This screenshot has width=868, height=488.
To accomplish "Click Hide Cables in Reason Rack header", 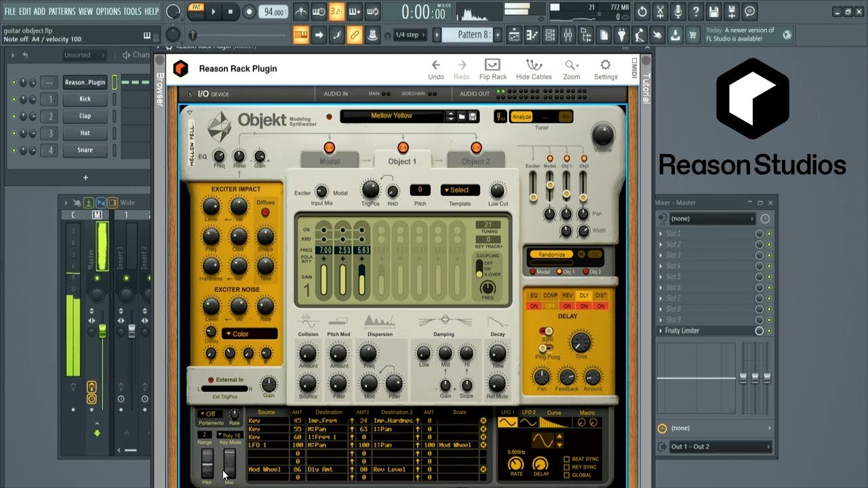I will (x=534, y=68).
